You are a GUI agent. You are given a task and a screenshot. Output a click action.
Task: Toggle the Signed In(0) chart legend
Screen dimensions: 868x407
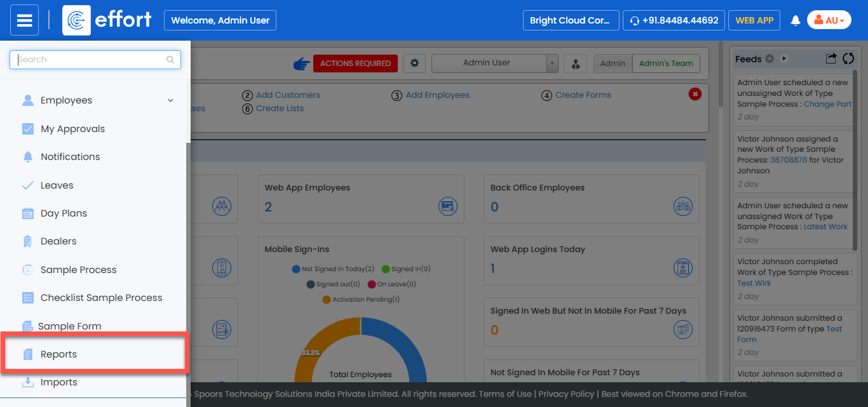pyautogui.click(x=406, y=269)
